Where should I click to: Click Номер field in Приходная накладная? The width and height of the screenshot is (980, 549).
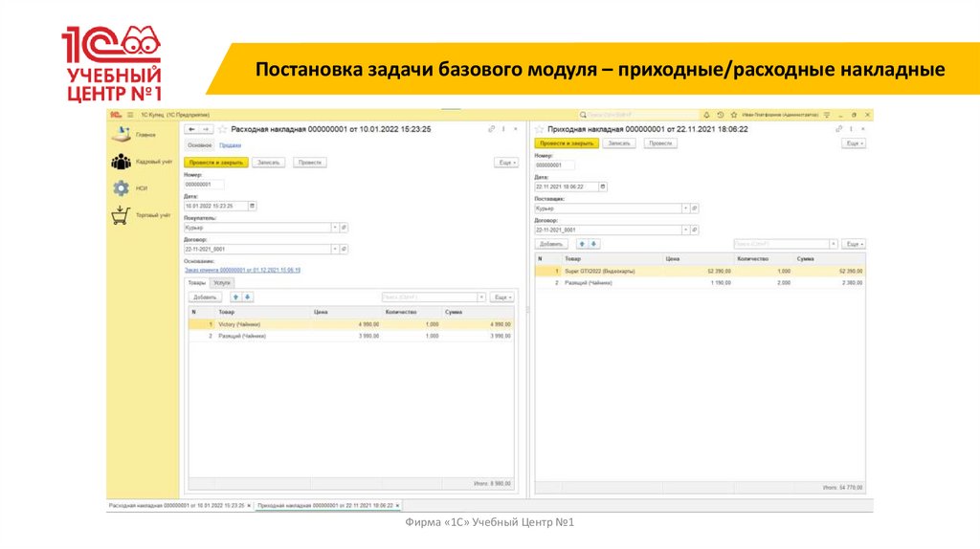click(x=554, y=165)
